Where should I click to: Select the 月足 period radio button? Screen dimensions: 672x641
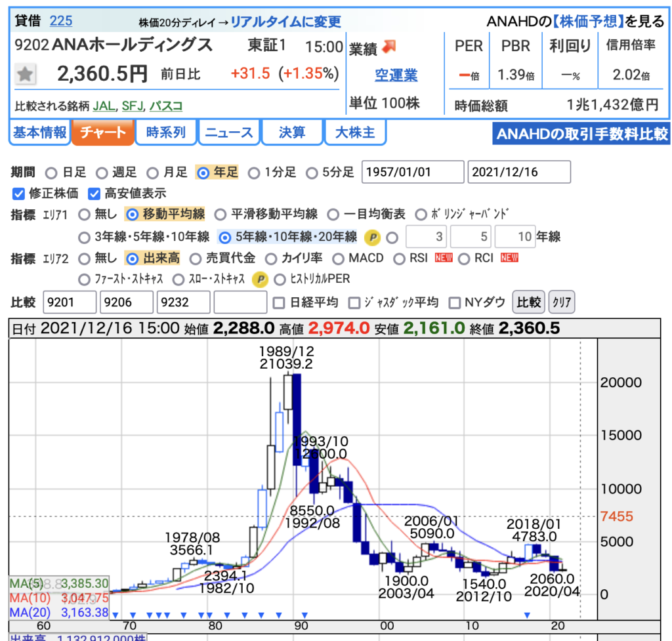point(152,173)
